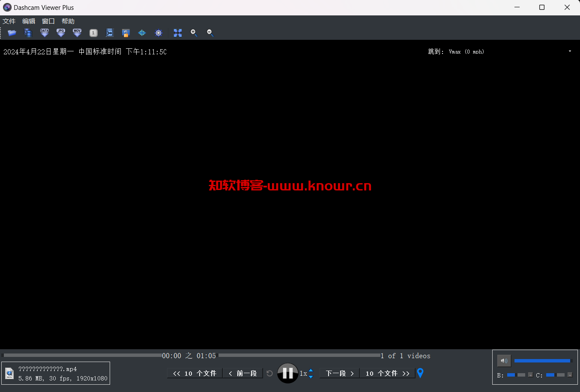580x392 pixels.
Task: Click the padlock screen icon
Action: coord(126,33)
